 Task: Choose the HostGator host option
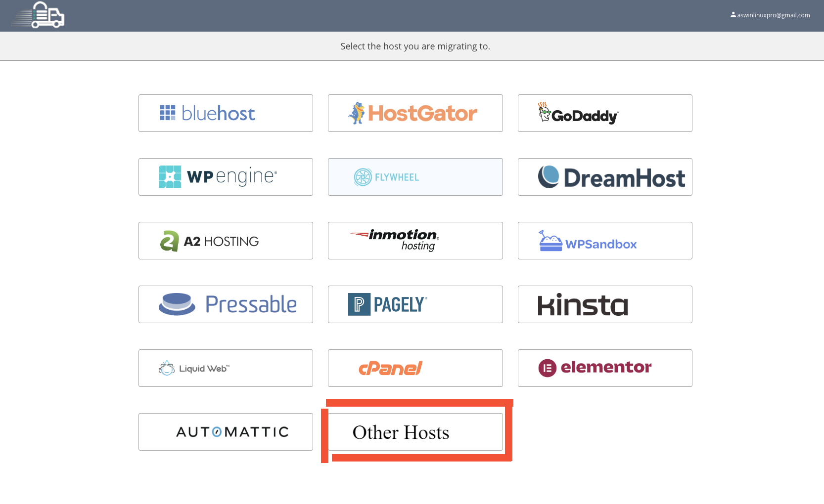pos(415,113)
